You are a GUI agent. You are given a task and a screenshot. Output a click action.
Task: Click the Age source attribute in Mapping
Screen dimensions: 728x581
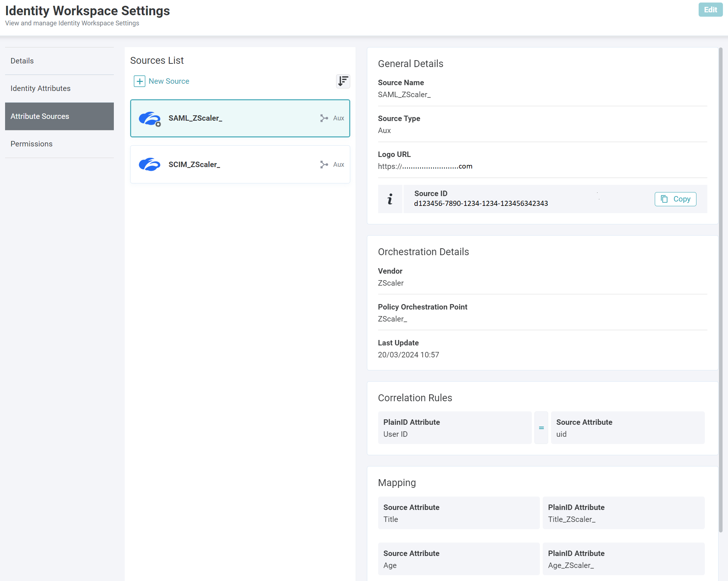coord(390,565)
